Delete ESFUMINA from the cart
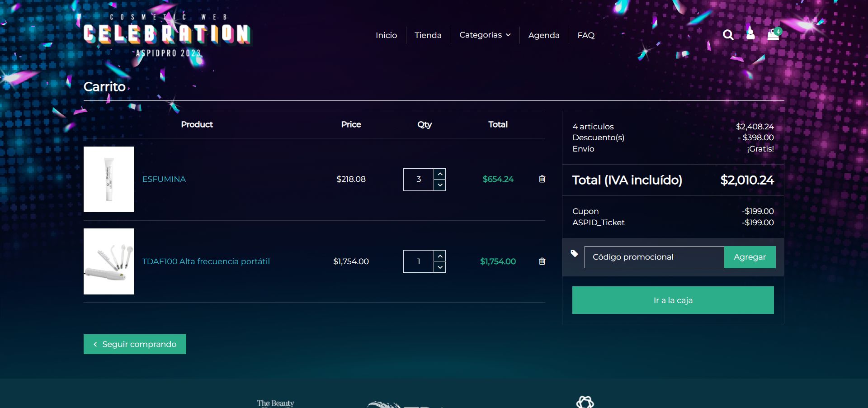The height and width of the screenshot is (408, 868). [x=542, y=179]
